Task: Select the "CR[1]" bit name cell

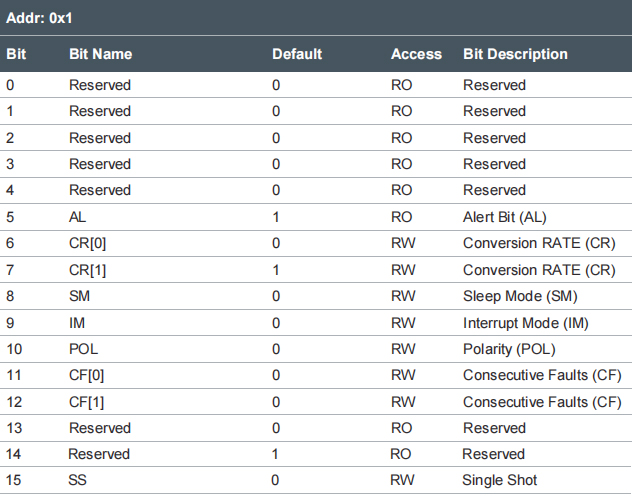Action: (x=87, y=269)
